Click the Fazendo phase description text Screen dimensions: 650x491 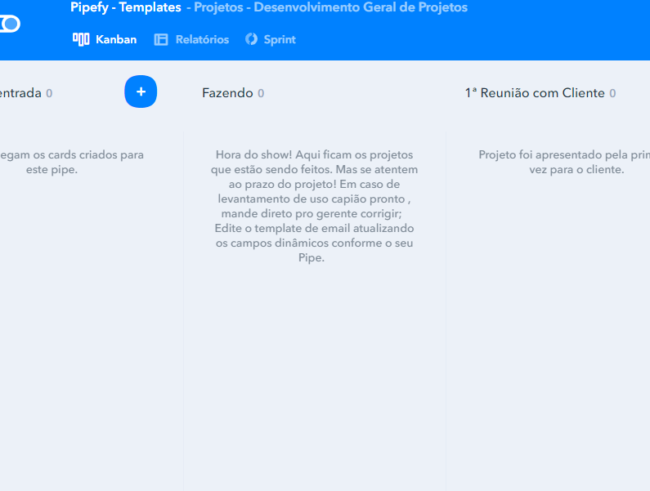(x=314, y=206)
